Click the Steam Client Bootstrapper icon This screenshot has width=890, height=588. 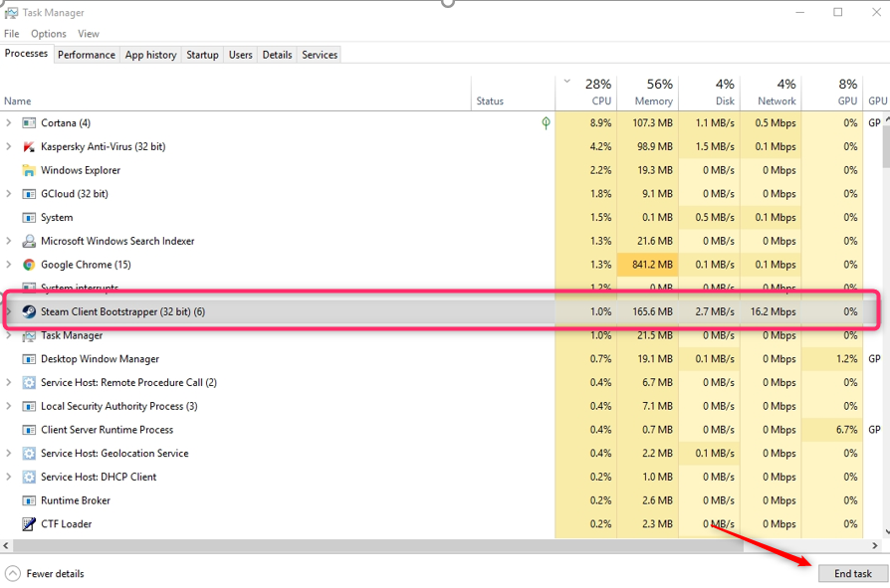click(29, 311)
